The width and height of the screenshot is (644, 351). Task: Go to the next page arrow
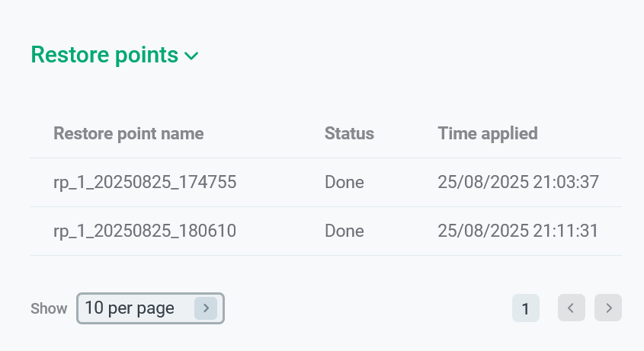click(608, 308)
